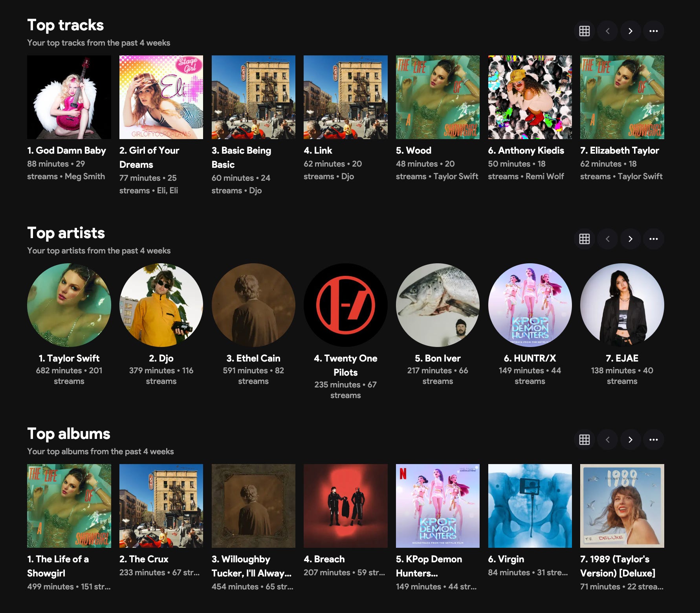Click the '6. Anthony Kiedis' title
Viewport: 700px width, 613px height.
[526, 150]
